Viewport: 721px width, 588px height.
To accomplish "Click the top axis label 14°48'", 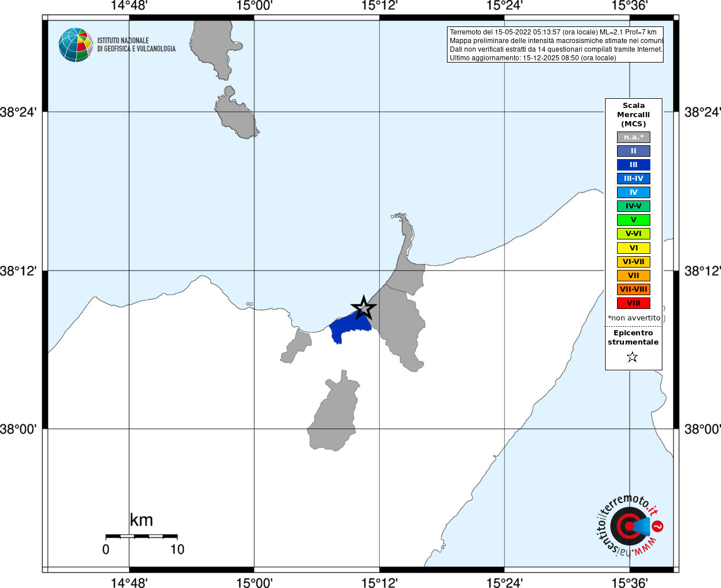I will click(x=129, y=6).
